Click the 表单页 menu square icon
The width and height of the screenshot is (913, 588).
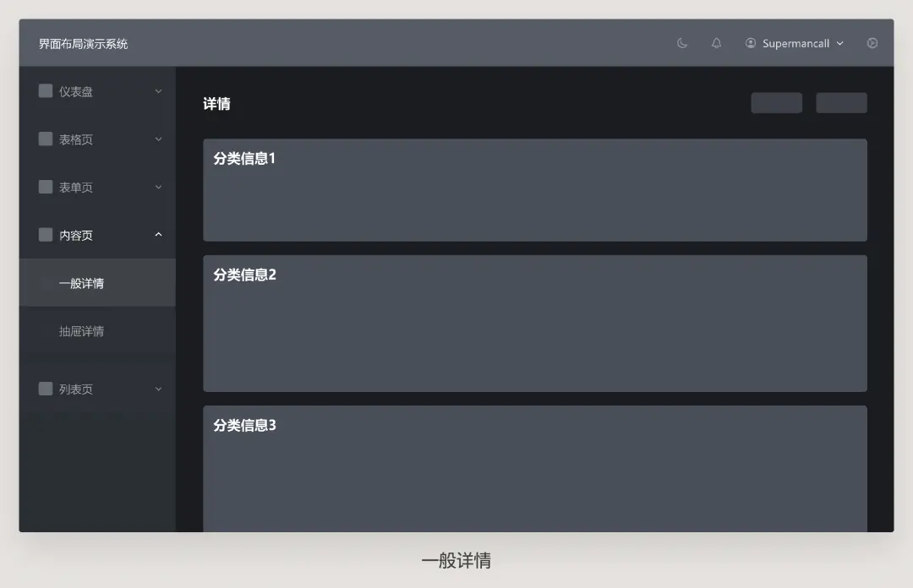click(46, 187)
